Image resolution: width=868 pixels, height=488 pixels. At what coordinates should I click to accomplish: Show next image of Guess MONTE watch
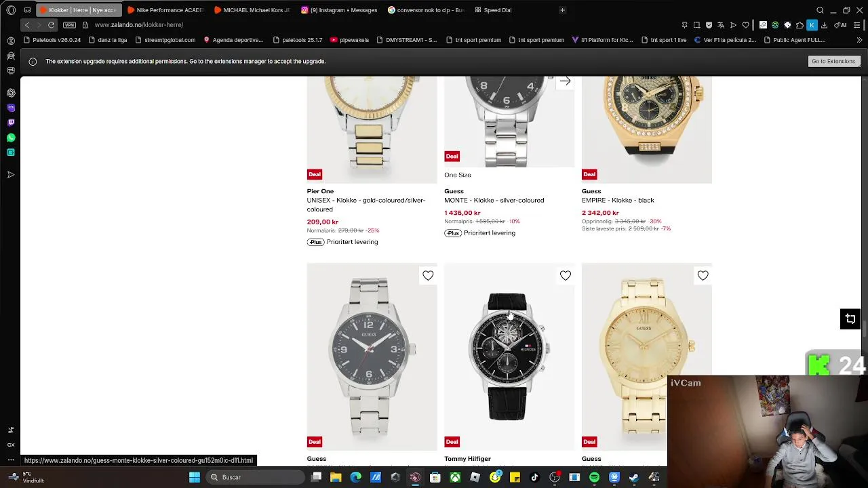click(x=565, y=81)
